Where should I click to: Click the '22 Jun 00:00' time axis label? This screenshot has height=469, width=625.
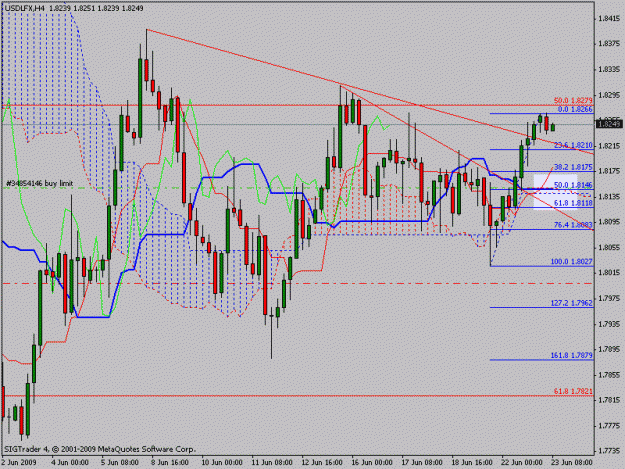click(522, 463)
